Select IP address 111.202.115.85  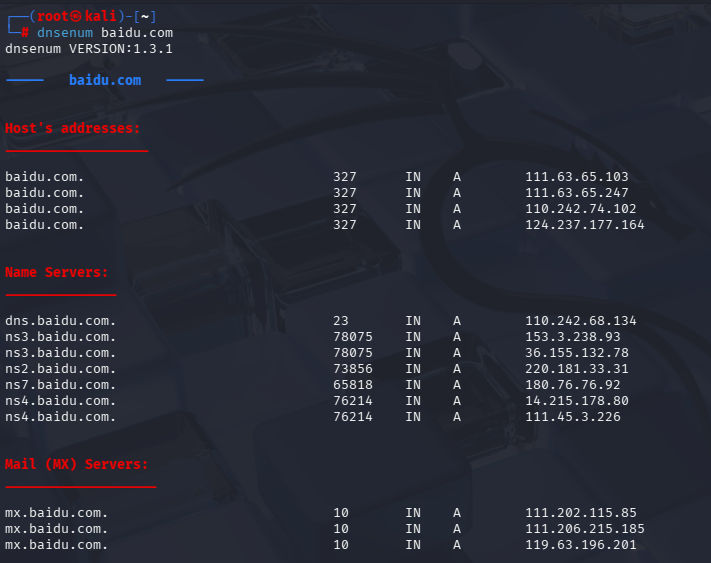click(581, 513)
